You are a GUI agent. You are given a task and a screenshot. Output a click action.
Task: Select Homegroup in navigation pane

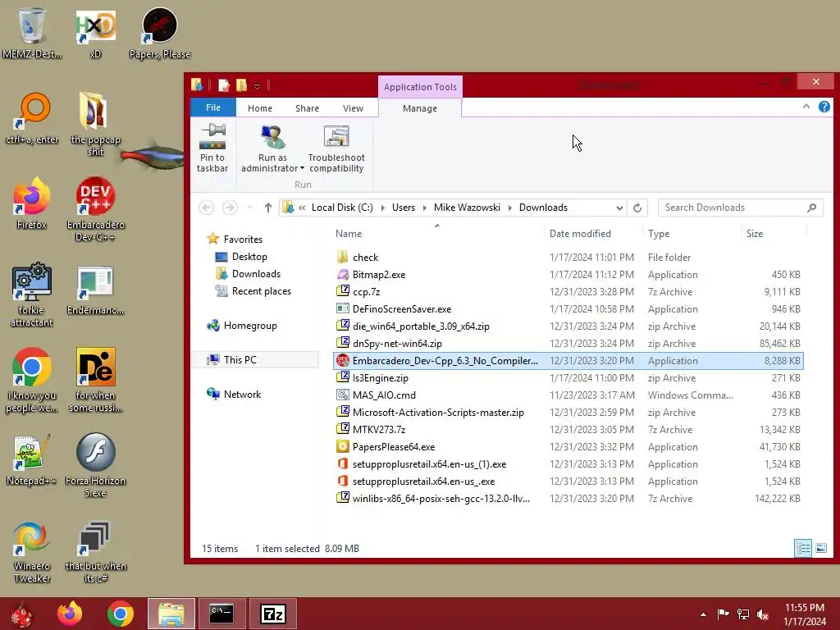pyautogui.click(x=250, y=326)
